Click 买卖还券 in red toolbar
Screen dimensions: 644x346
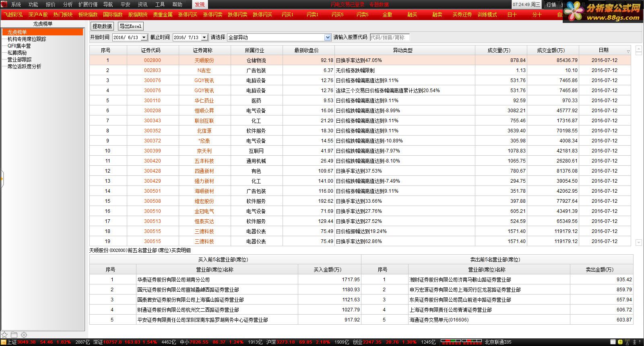(x=462, y=14)
